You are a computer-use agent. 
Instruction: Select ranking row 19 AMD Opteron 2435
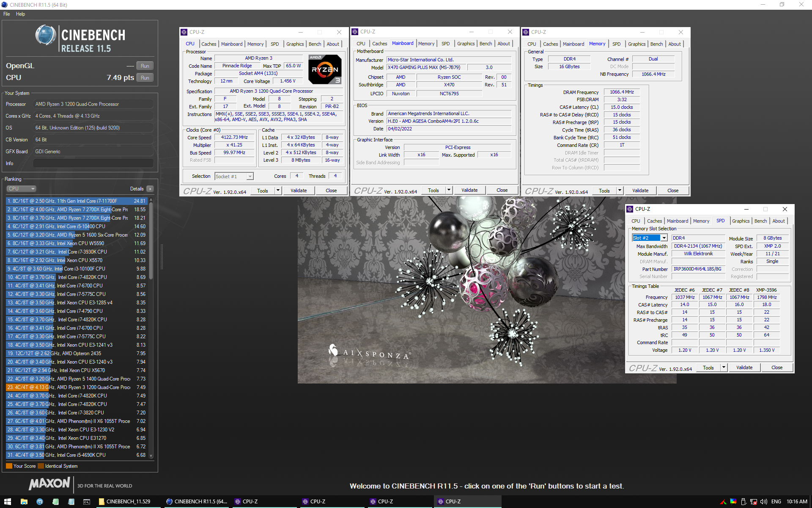click(x=77, y=353)
